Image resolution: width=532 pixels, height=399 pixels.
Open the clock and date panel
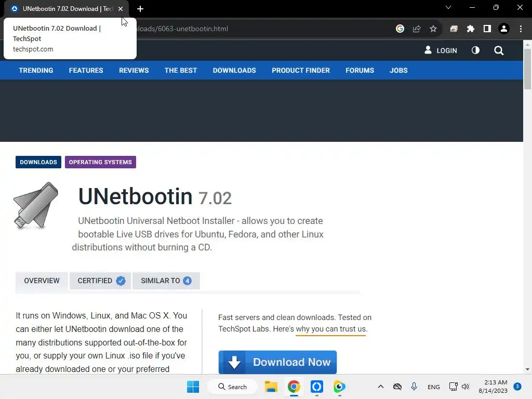click(x=493, y=387)
